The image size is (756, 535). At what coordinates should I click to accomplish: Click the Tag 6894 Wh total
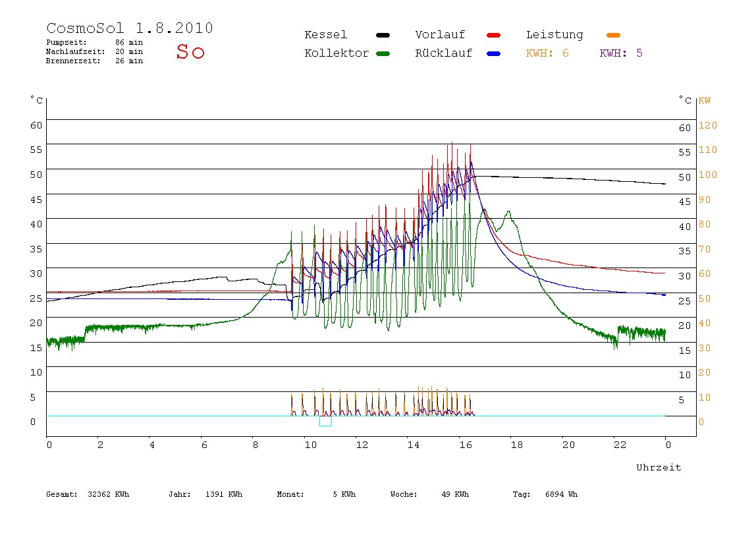tap(545, 494)
